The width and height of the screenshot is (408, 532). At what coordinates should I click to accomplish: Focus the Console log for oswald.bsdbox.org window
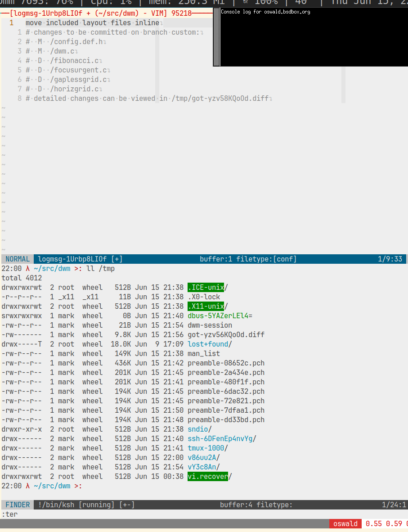pos(310,38)
